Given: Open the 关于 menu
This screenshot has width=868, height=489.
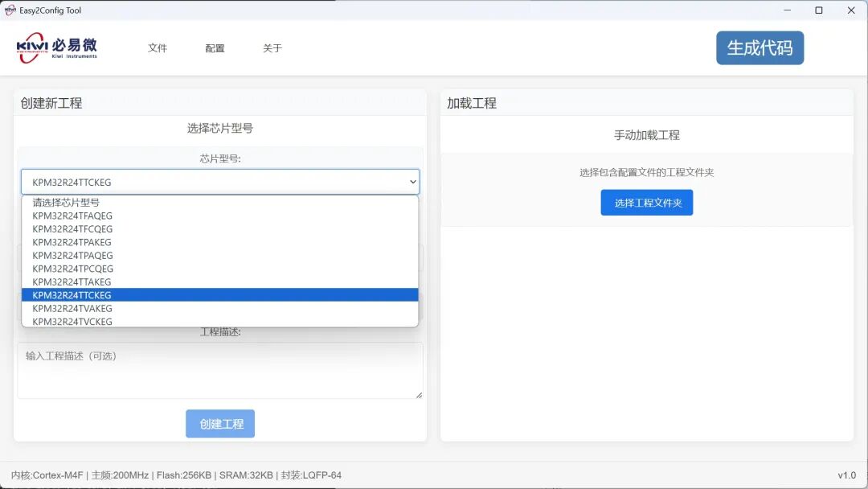Looking at the screenshot, I should point(272,48).
